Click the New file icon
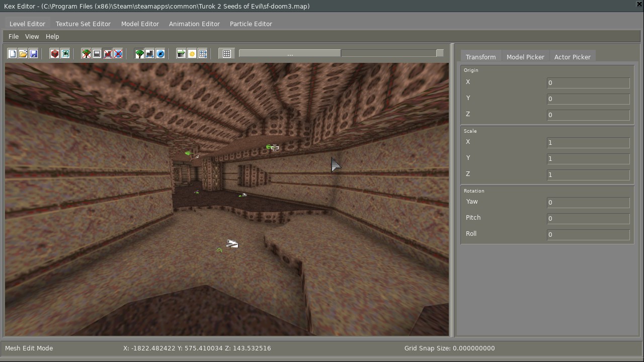 pos(12,54)
